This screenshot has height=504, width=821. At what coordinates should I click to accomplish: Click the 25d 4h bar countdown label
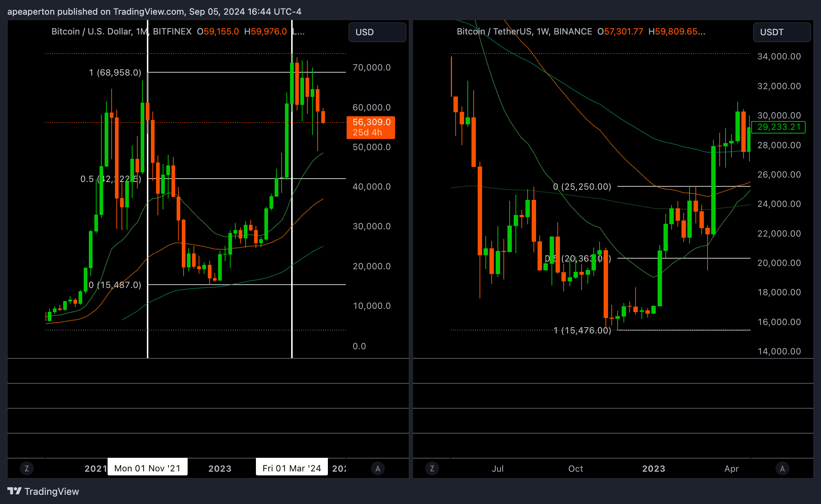pyautogui.click(x=367, y=132)
